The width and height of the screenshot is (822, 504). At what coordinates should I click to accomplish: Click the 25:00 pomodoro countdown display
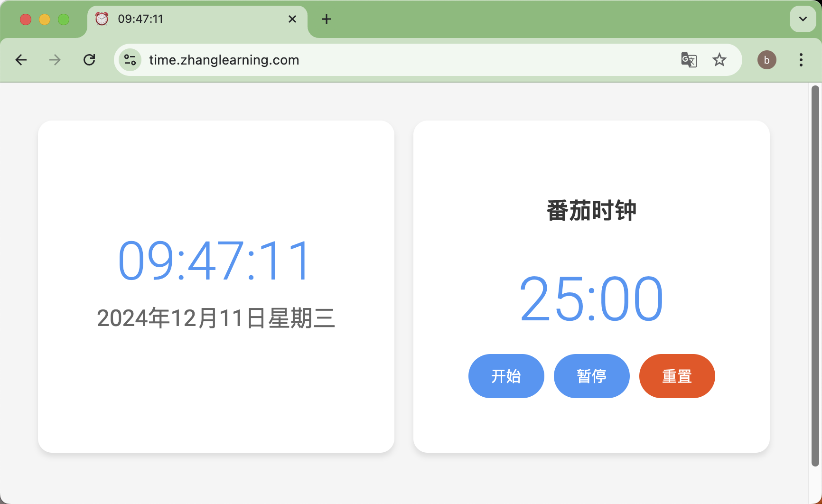click(591, 299)
